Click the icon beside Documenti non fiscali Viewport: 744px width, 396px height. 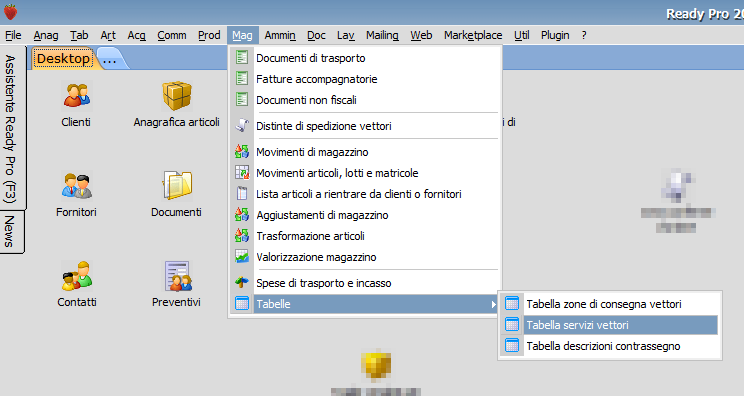click(242, 100)
